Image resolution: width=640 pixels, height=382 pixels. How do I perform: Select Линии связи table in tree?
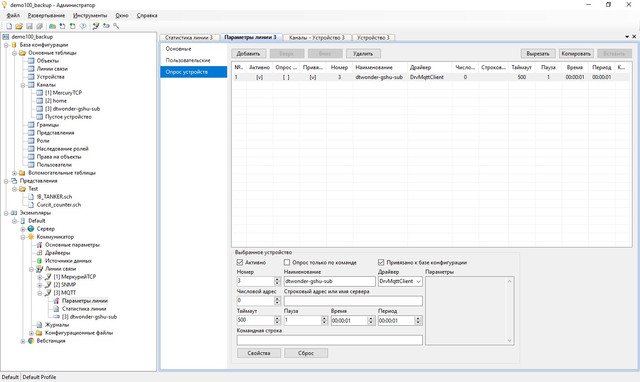click(x=52, y=69)
